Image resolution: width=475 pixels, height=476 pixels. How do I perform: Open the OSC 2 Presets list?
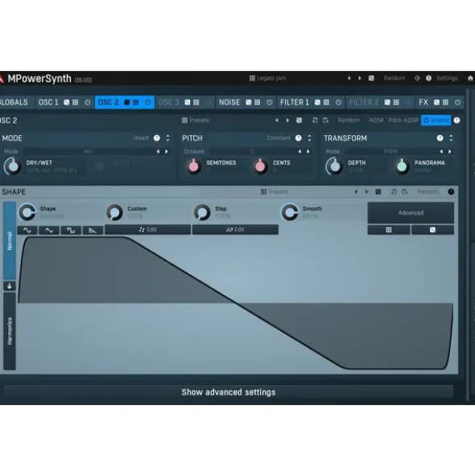(x=196, y=120)
